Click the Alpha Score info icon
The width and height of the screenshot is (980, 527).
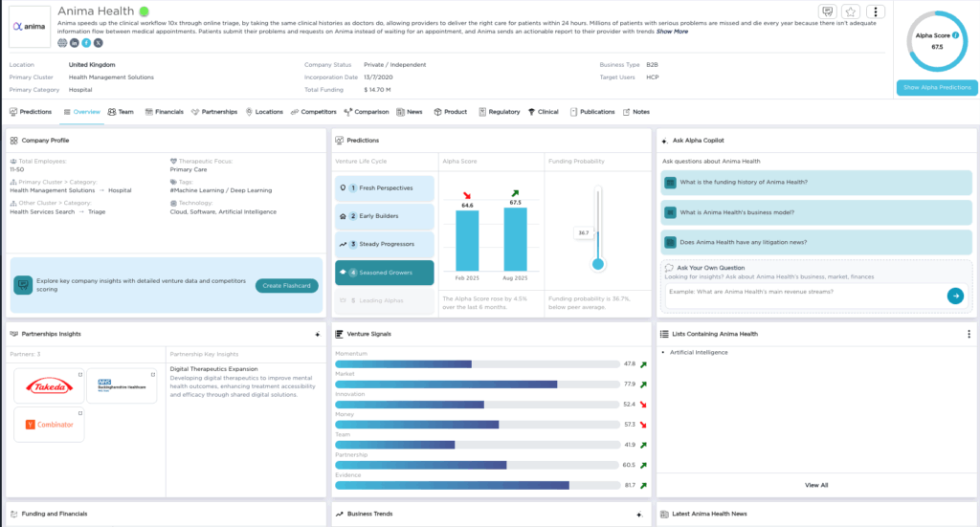956,35
